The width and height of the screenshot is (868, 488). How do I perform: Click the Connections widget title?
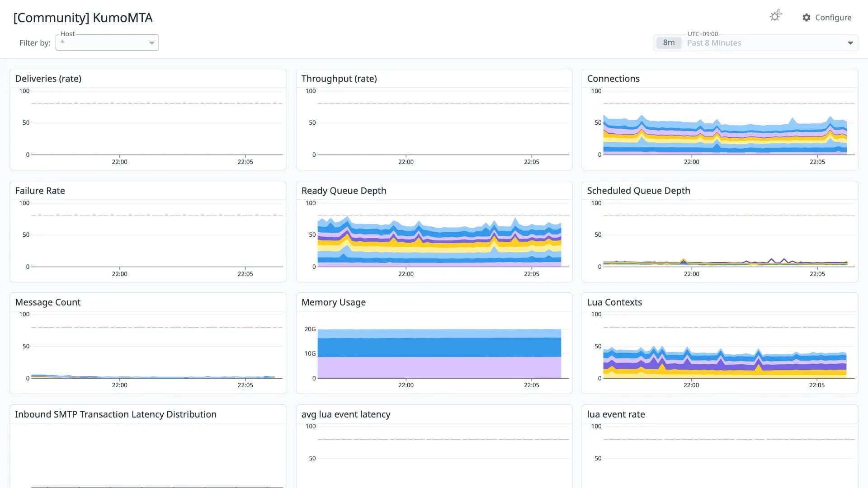click(x=613, y=79)
